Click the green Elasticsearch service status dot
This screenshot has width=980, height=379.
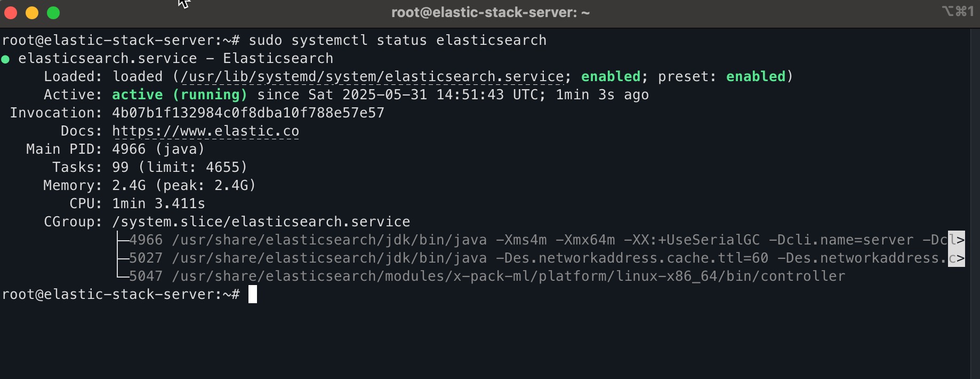pyautogui.click(x=6, y=59)
